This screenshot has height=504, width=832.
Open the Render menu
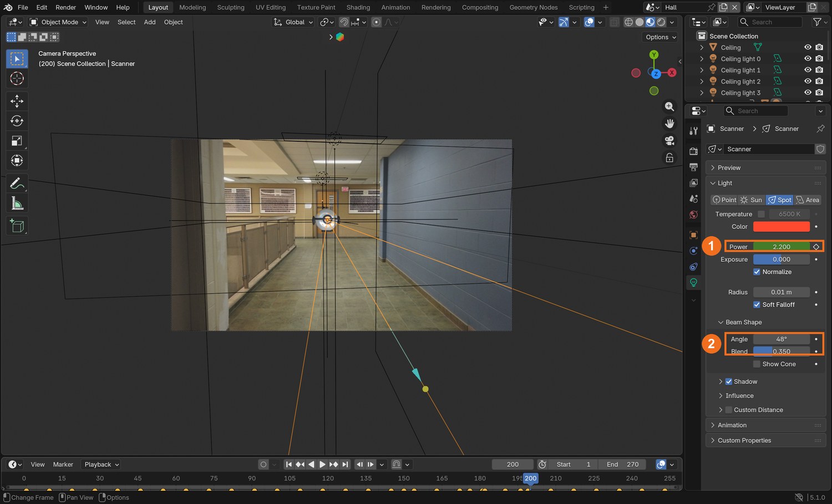click(65, 7)
